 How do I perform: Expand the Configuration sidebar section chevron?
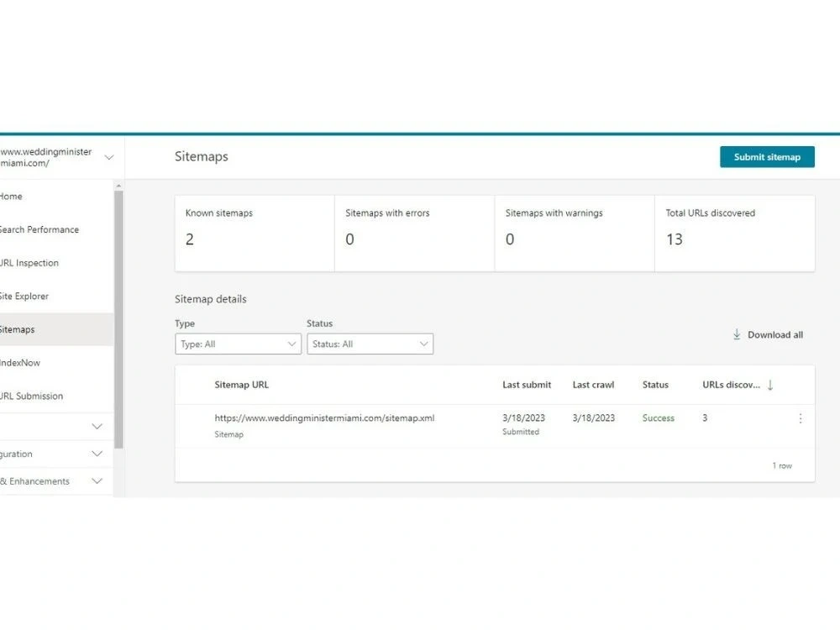click(x=97, y=454)
